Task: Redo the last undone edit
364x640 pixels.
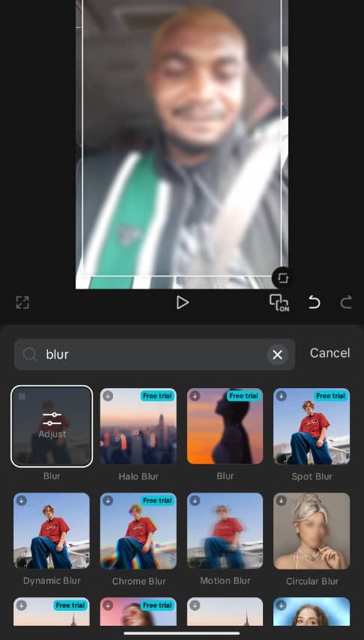Action: [x=346, y=303]
